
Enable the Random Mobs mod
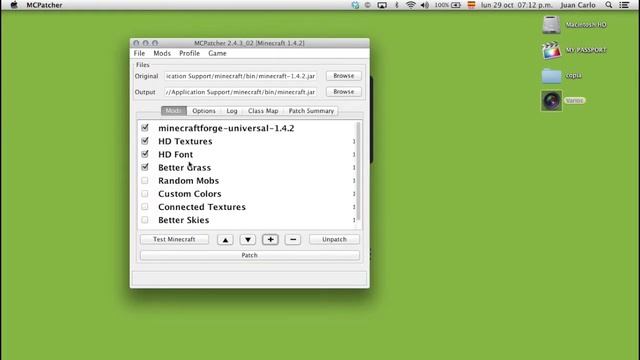pyautogui.click(x=145, y=180)
